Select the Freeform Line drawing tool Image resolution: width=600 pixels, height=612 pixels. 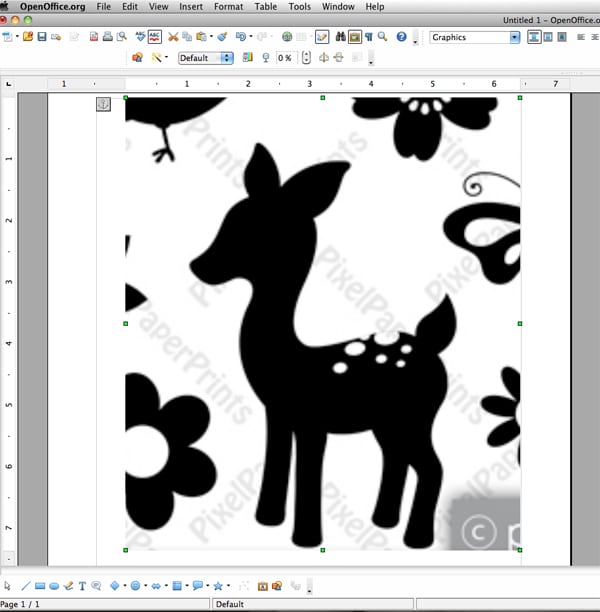68,586
